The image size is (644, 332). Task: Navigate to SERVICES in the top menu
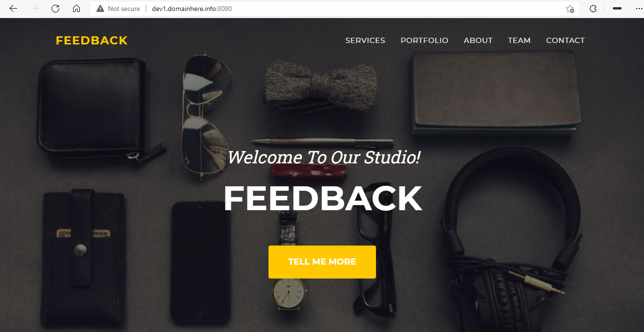click(x=365, y=41)
